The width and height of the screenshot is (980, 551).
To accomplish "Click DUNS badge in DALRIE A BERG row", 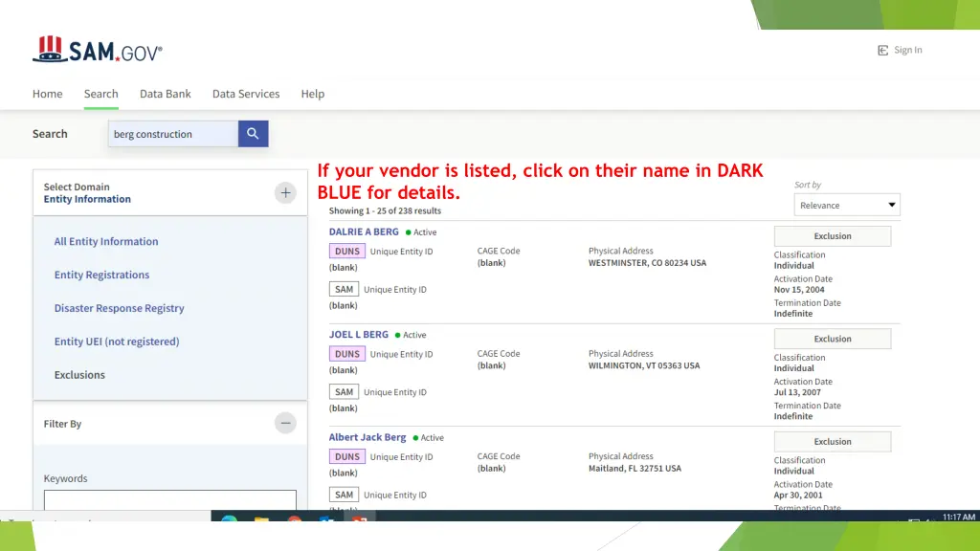I will (346, 252).
